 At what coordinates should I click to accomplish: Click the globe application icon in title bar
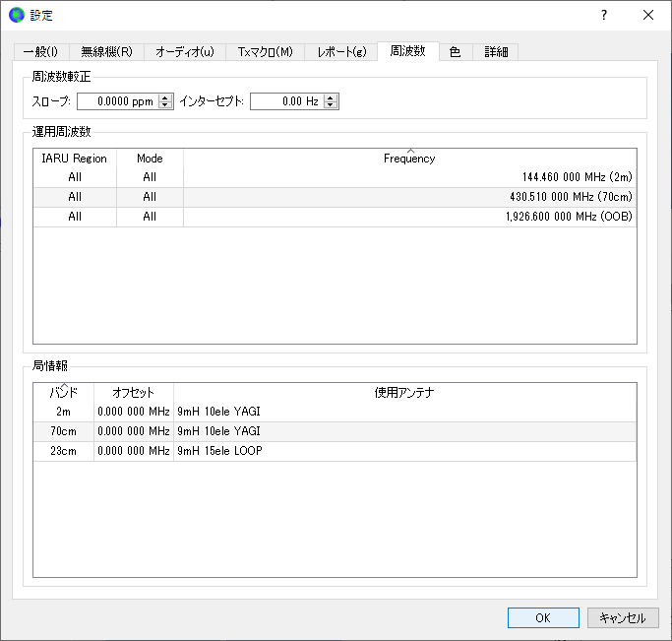[17, 16]
